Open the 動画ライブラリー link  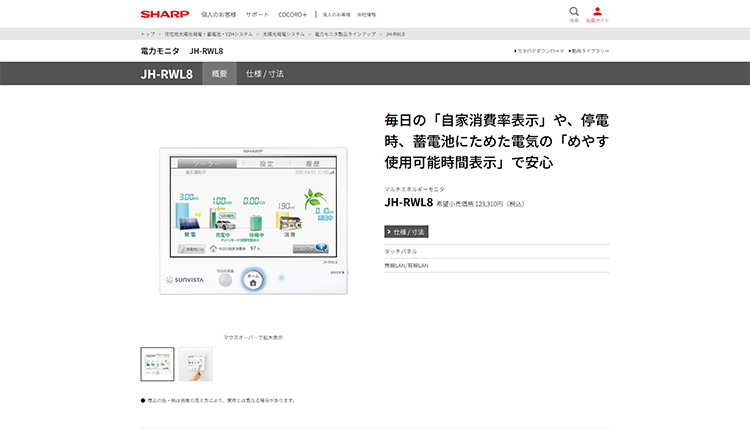[589, 51]
